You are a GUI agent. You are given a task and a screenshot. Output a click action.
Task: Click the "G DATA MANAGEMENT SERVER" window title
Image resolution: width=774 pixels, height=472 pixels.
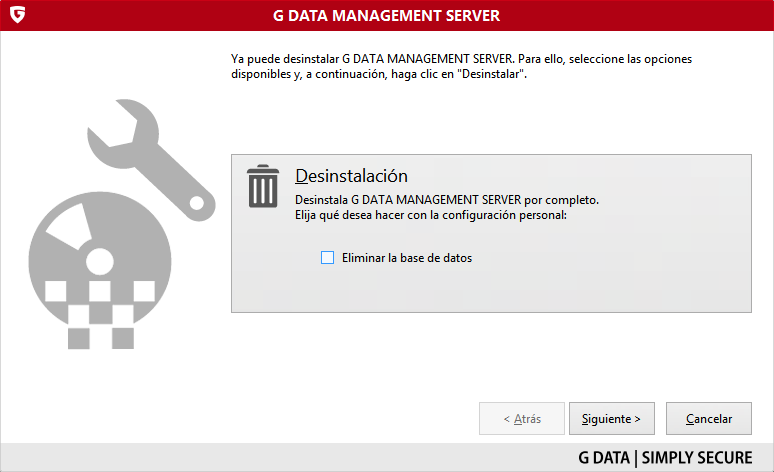[386, 16]
